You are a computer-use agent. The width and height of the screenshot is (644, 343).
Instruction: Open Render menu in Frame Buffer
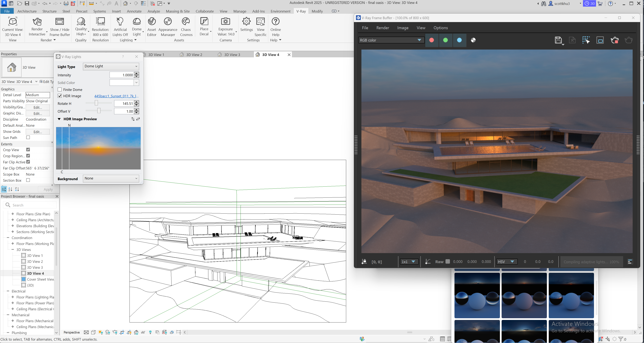coord(383,28)
